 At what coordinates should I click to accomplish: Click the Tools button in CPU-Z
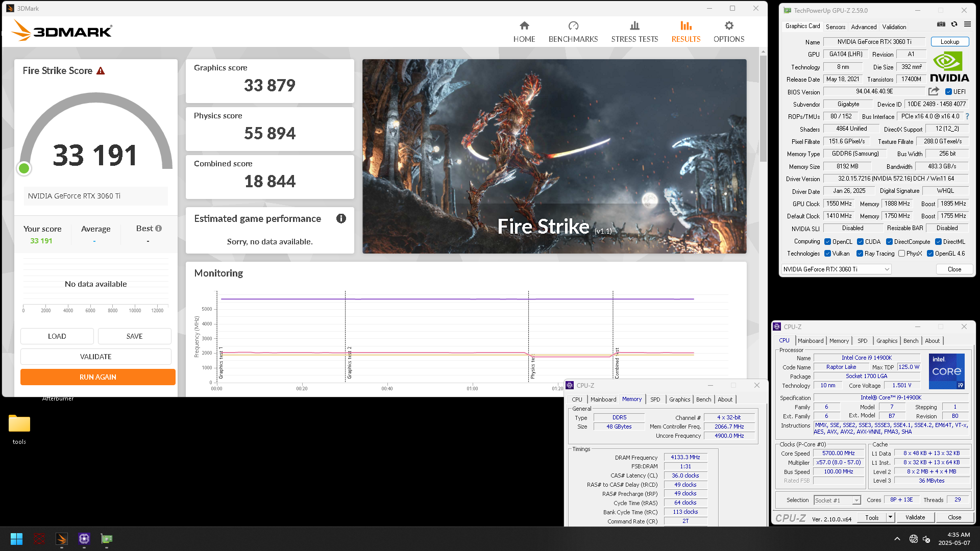point(872,517)
